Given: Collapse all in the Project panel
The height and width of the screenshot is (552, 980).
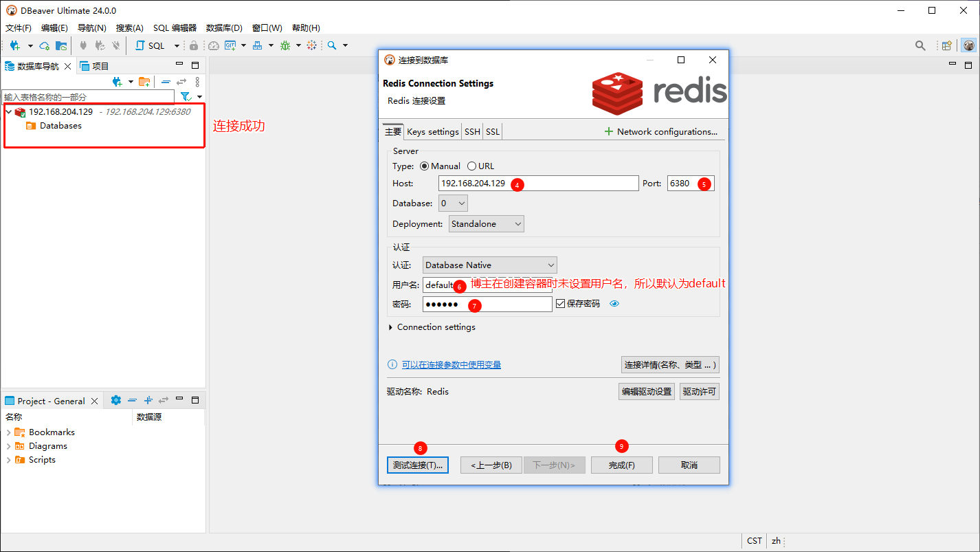Looking at the screenshot, I should 132,400.
